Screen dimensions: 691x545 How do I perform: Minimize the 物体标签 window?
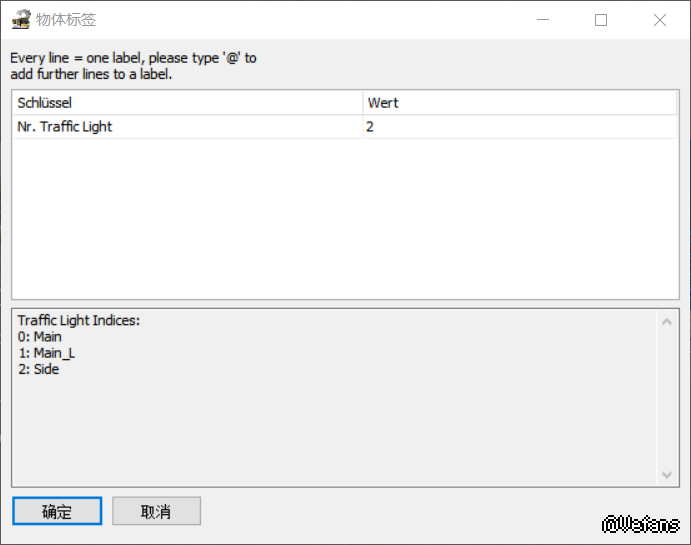click(543, 20)
